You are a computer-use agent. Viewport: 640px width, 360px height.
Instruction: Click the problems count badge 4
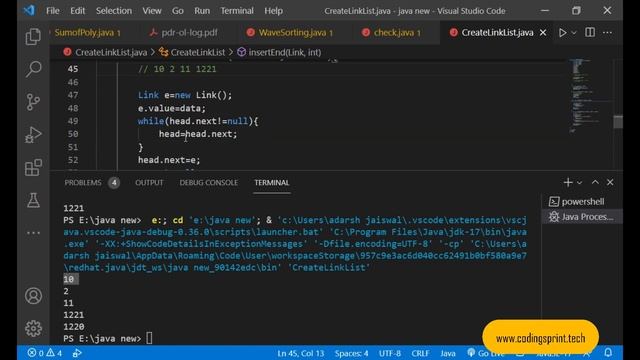click(114, 183)
